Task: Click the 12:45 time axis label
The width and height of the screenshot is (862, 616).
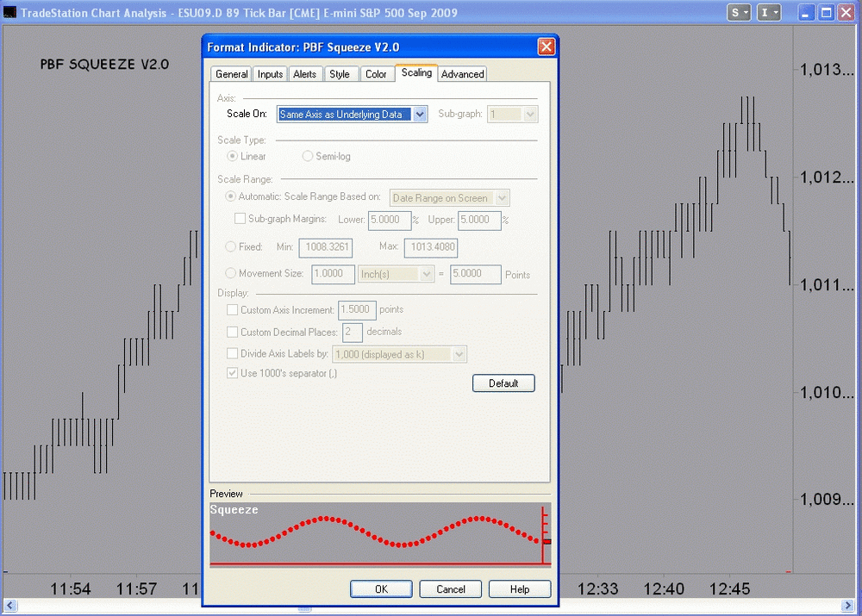Action: pos(729,589)
